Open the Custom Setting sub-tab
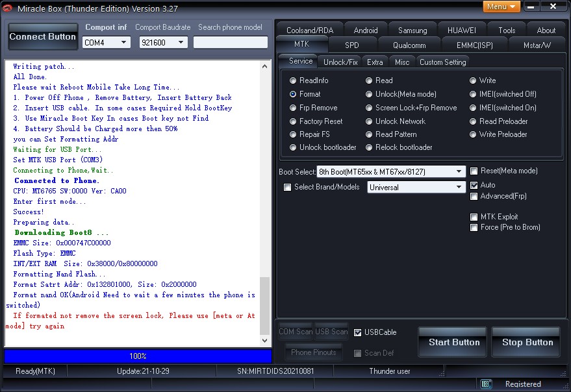Image resolution: width=571 pixels, height=392 pixels. (x=442, y=62)
